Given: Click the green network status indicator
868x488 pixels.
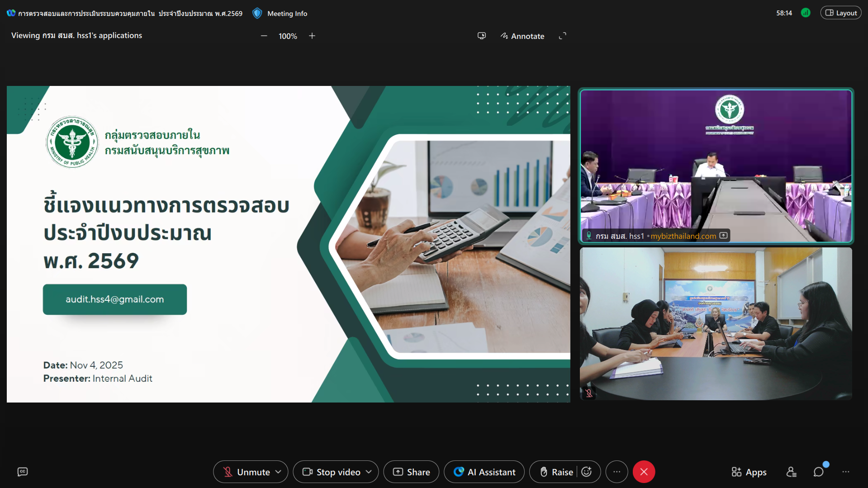Looking at the screenshot, I should point(806,13).
